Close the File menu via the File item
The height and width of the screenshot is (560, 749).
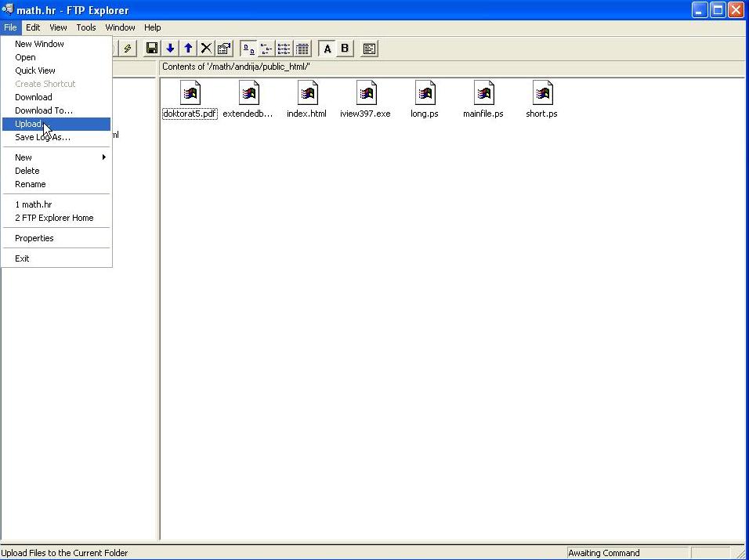pyautogui.click(x=10, y=27)
